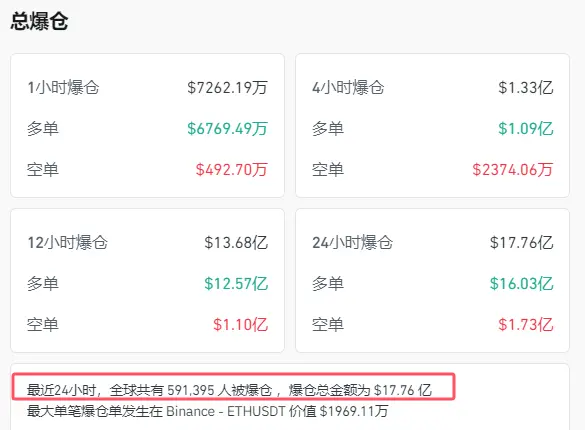585x430 pixels.
Task: Click the Binance - ETHUSDT text
Action: click(x=226, y=411)
